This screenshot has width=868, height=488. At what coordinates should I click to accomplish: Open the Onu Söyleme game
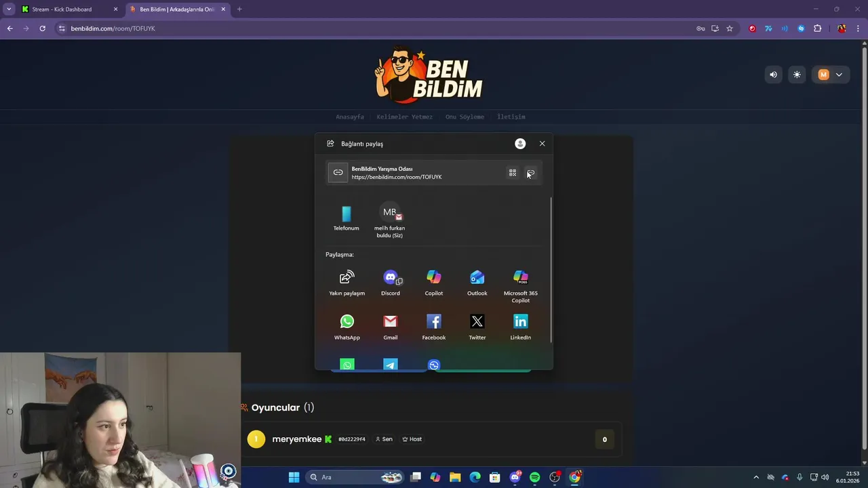465,117
